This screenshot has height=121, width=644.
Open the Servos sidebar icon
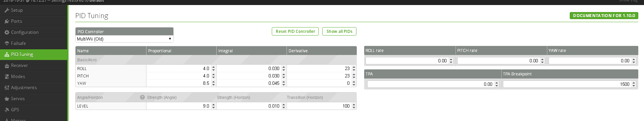tap(7, 99)
